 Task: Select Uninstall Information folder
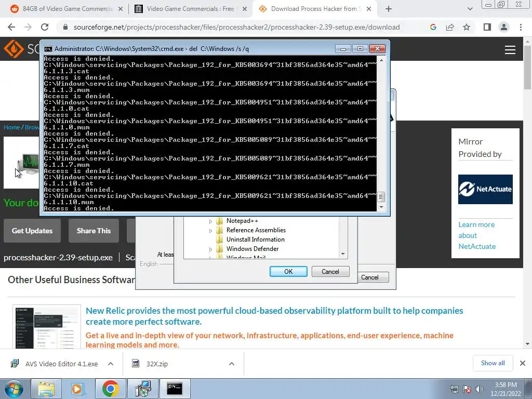point(256,240)
